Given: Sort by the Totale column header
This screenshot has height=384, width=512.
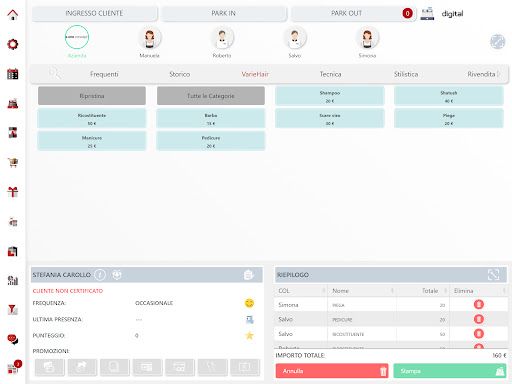Looking at the screenshot, I should pos(423,291).
